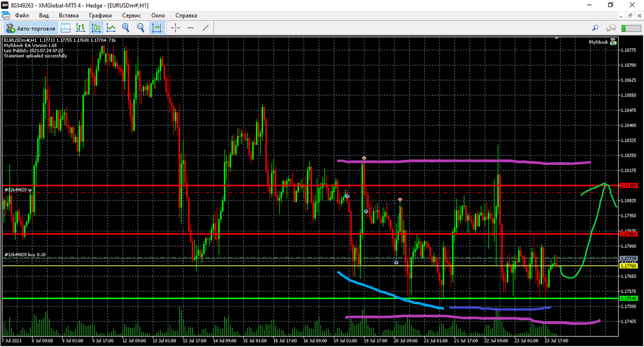Click the green connection status bar indicator
Image resolution: width=644 pixels, height=347 pixels.
tap(631, 28)
